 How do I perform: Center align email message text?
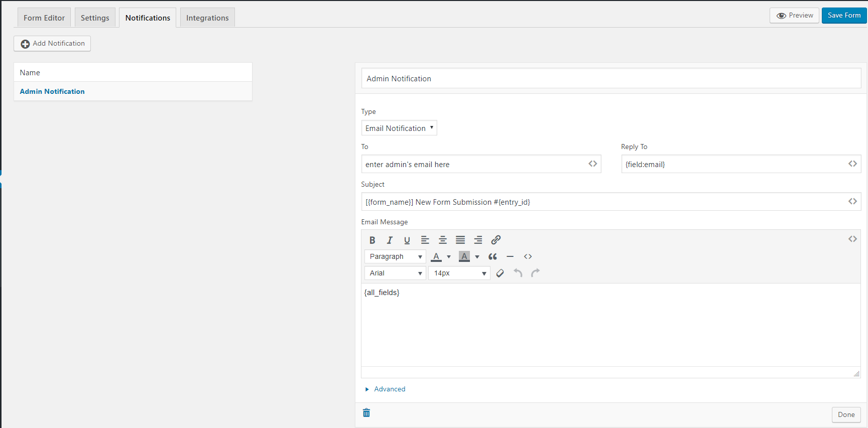point(443,240)
